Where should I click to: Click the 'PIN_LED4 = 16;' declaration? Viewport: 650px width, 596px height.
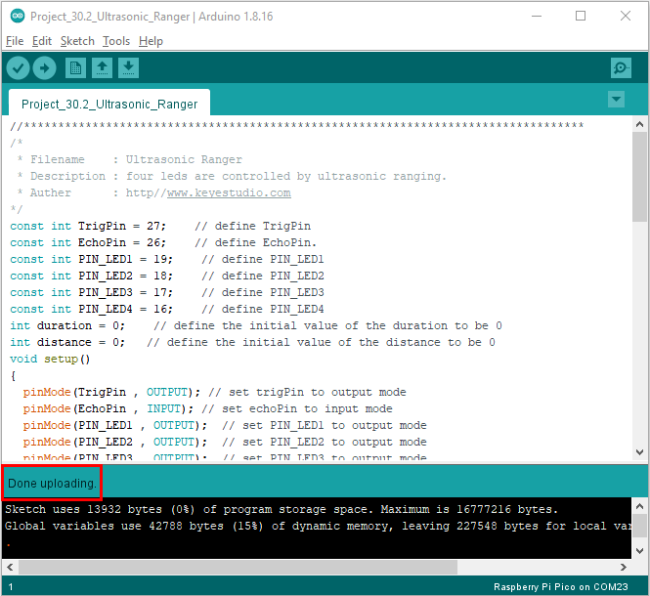pyautogui.click(x=125, y=309)
